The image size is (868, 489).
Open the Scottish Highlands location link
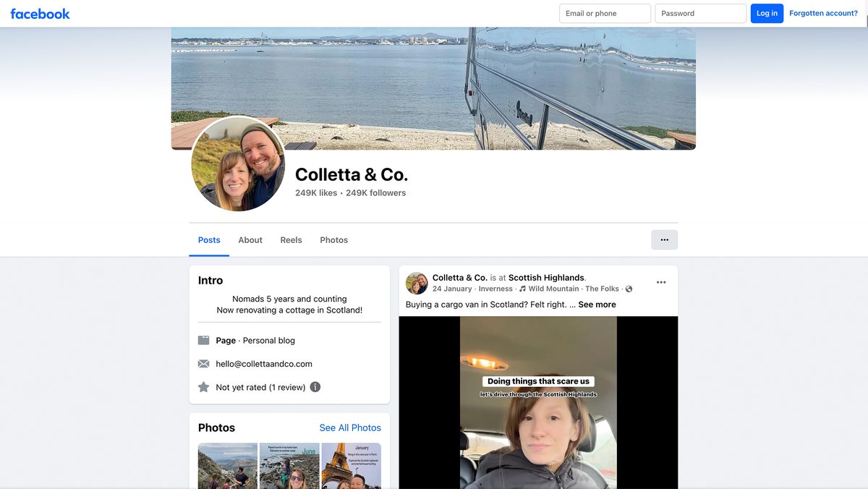(545, 277)
